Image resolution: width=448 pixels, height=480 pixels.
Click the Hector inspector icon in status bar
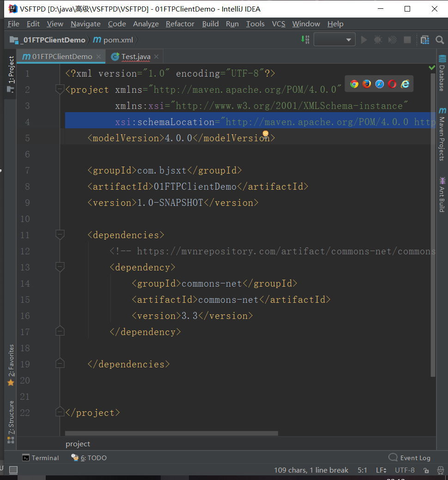click(441, 470)
